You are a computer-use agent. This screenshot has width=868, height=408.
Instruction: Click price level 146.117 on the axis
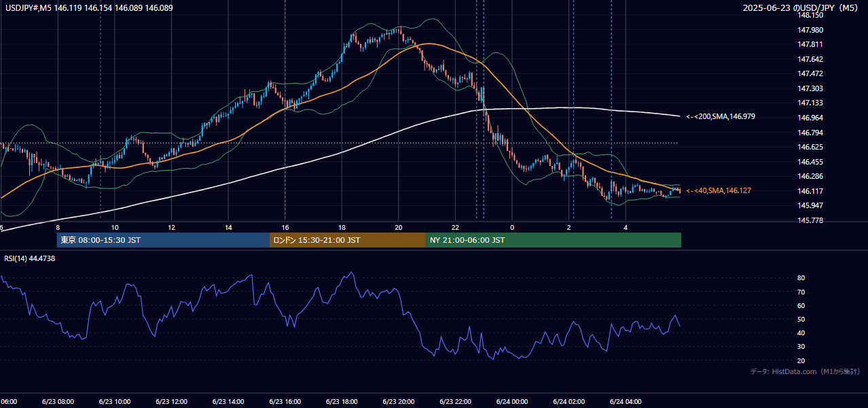[x=810, y=191]
